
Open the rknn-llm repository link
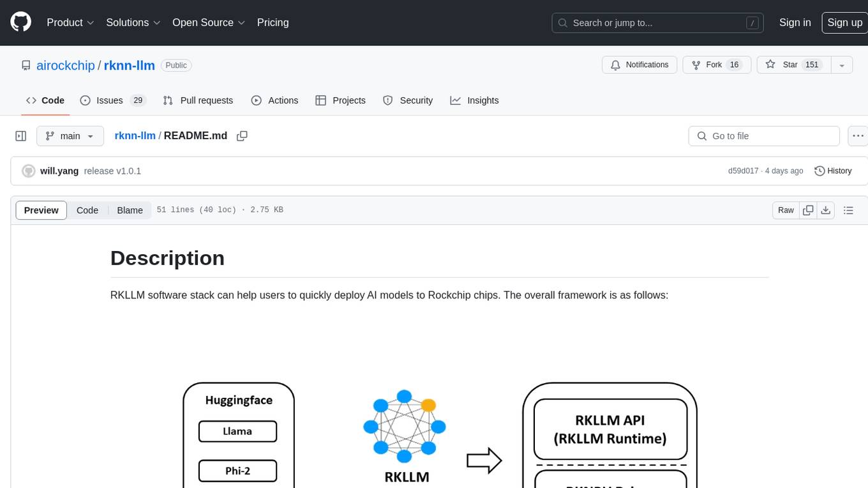130,65
